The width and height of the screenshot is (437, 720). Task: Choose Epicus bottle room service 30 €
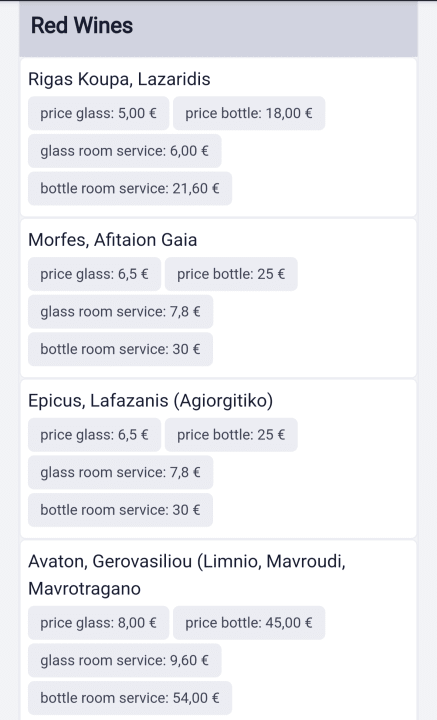pyautogui.click(x=120, y=510)
